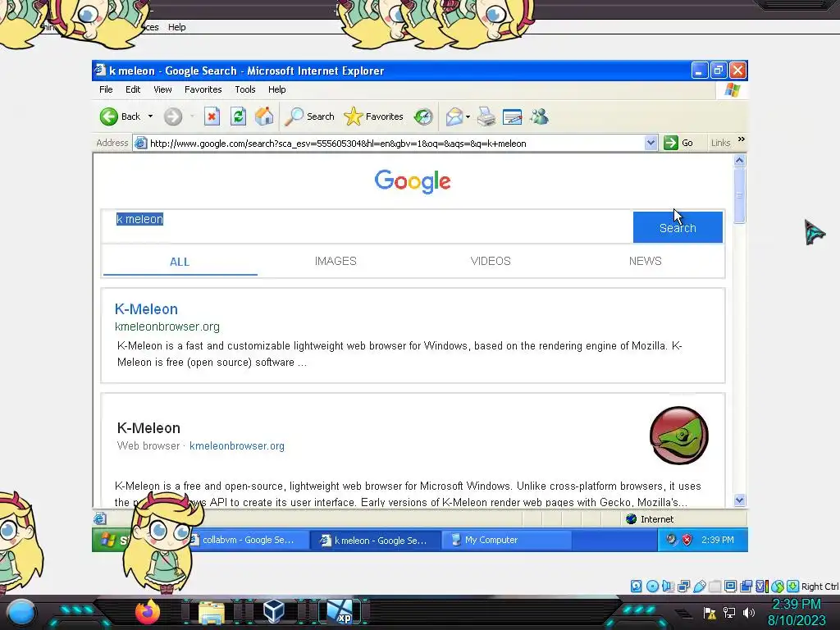Click the VirtualBox mouse integration icon

pos(778,586)
